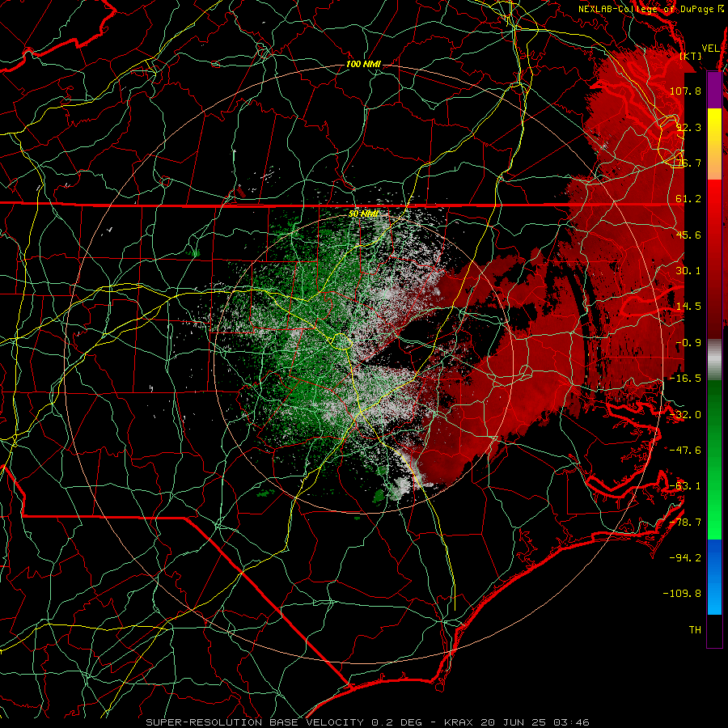728x728 pixels.
Task: Click the 03:46 timestamp in caption
Action: point(573,722)
